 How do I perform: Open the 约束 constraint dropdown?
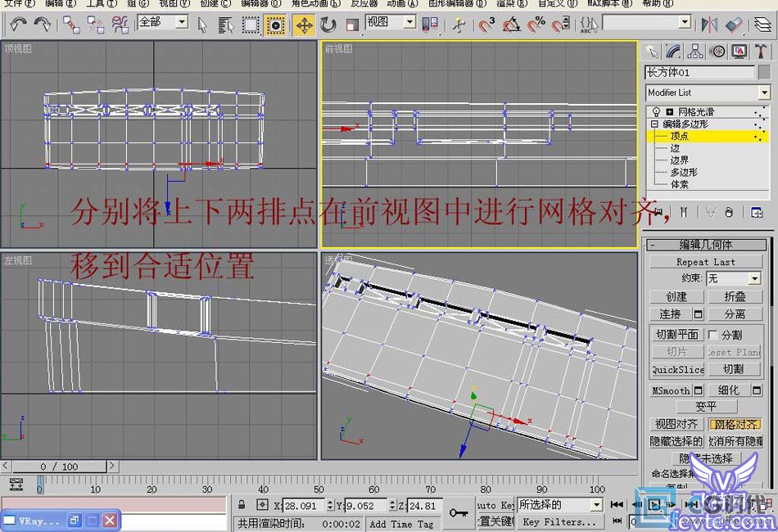tap(733, 278)
